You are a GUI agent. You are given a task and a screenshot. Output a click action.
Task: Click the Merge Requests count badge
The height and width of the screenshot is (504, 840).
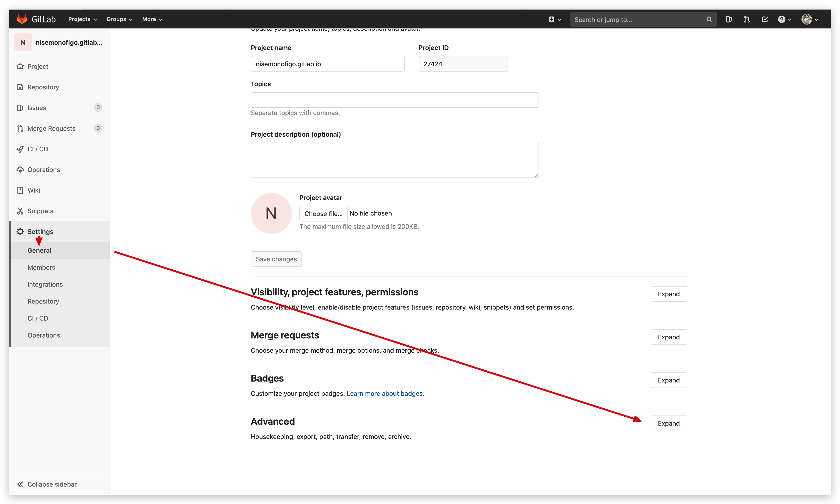pos(98,128)
